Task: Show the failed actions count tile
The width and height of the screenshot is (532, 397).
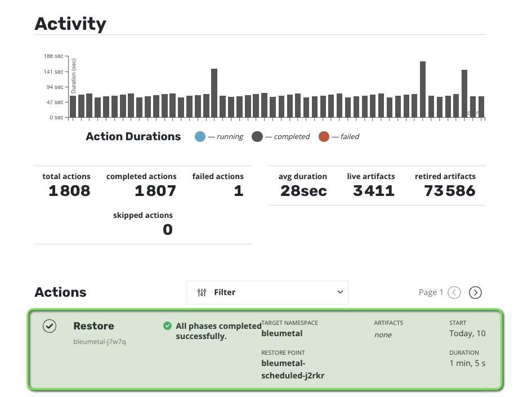Action: (218, 185)
